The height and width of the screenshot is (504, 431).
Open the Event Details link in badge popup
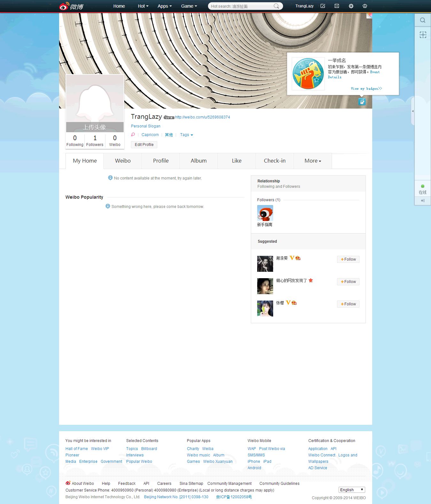pos(354,74)
